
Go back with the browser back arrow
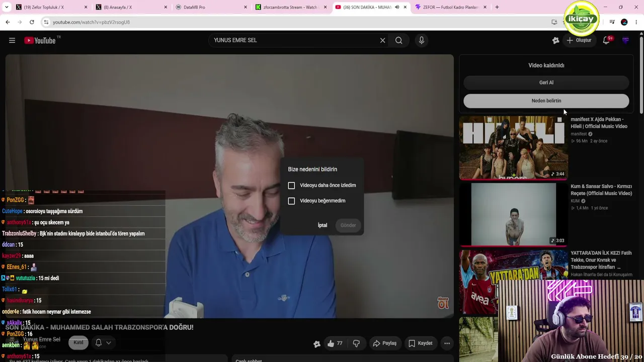8,22
